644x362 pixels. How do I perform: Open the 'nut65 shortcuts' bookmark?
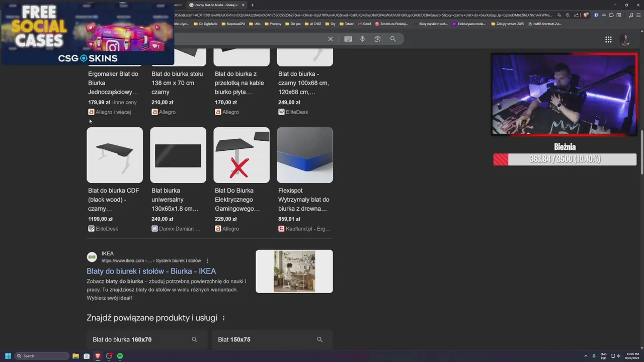pos(545,24)
